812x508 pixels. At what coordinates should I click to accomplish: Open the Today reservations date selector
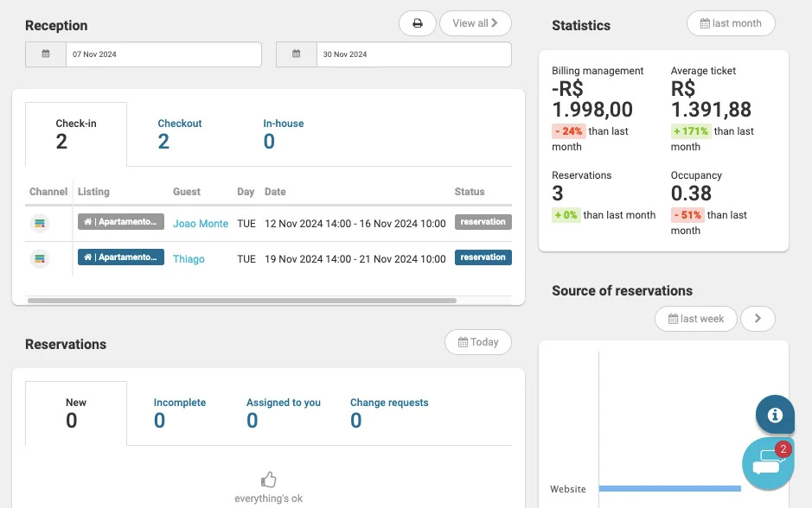(x=478, y=342)
